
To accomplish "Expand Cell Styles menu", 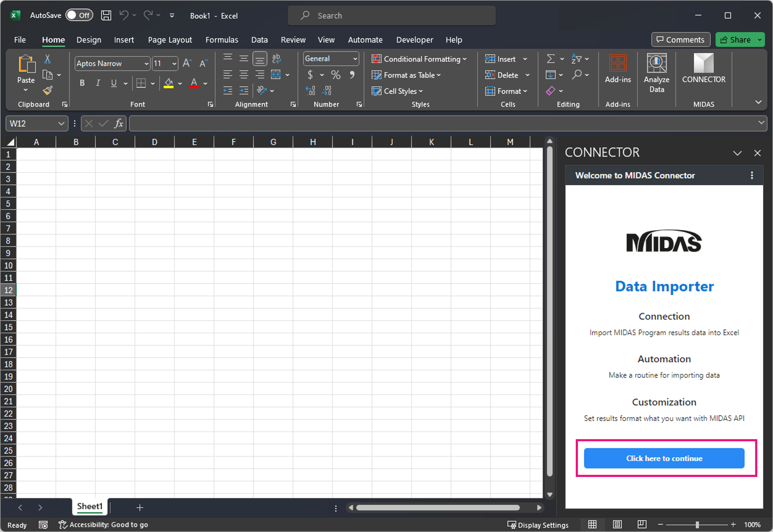I will (397, 91).
